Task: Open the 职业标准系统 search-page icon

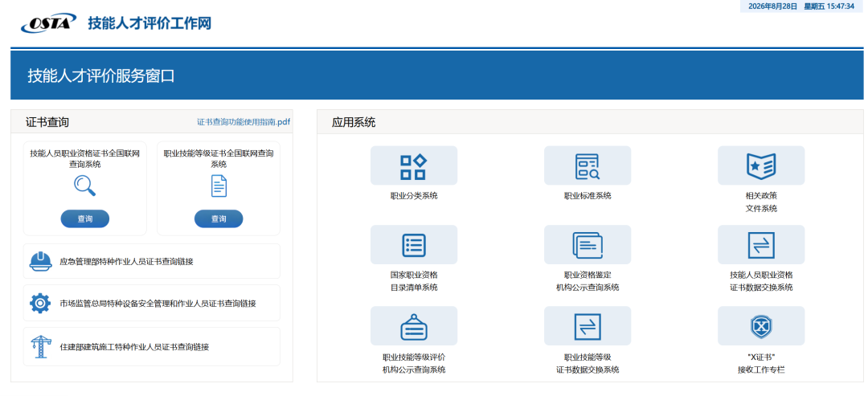Action: (588, 165)
